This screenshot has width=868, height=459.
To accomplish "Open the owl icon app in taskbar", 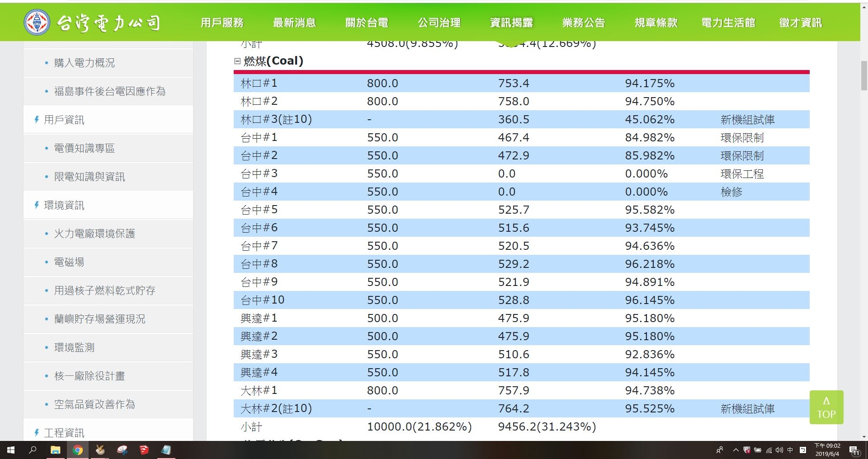I will 100,450.
